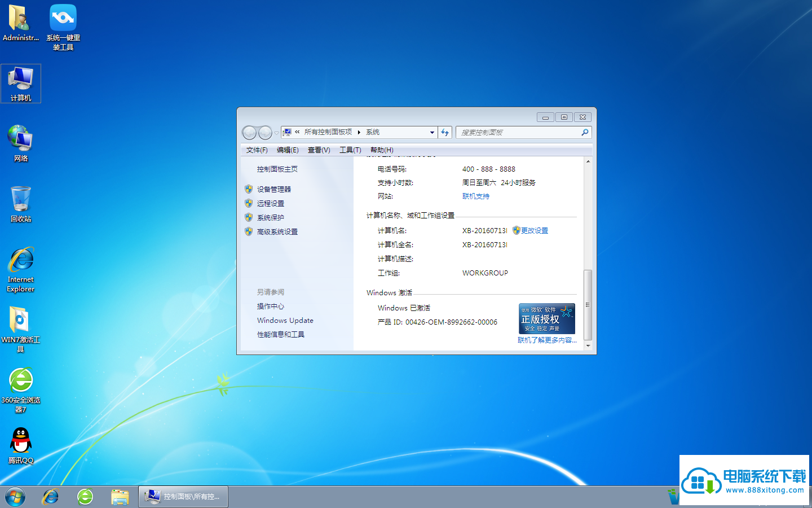Open 操作中心 link

point(271,306)
